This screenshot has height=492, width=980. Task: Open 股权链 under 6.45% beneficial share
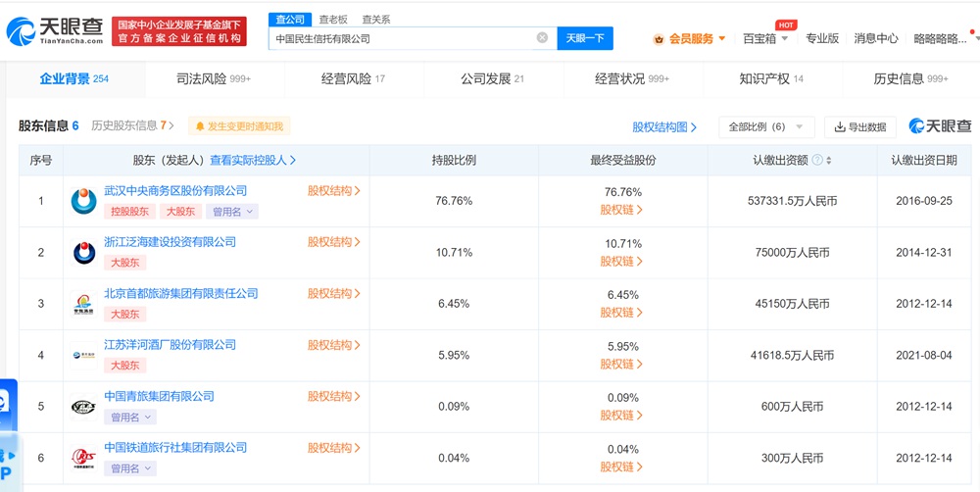[621, 313]
